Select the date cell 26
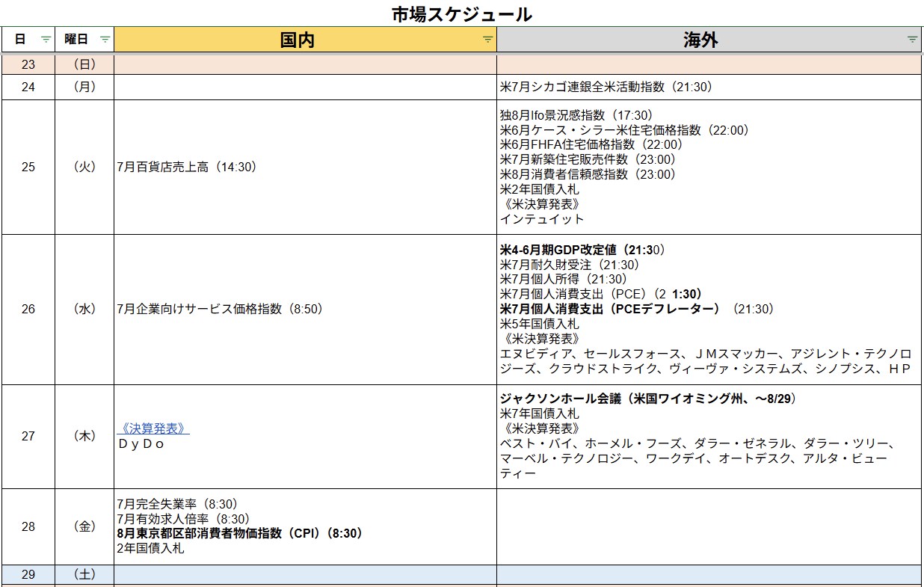The image size is (924, 587). tap(28, 309)
